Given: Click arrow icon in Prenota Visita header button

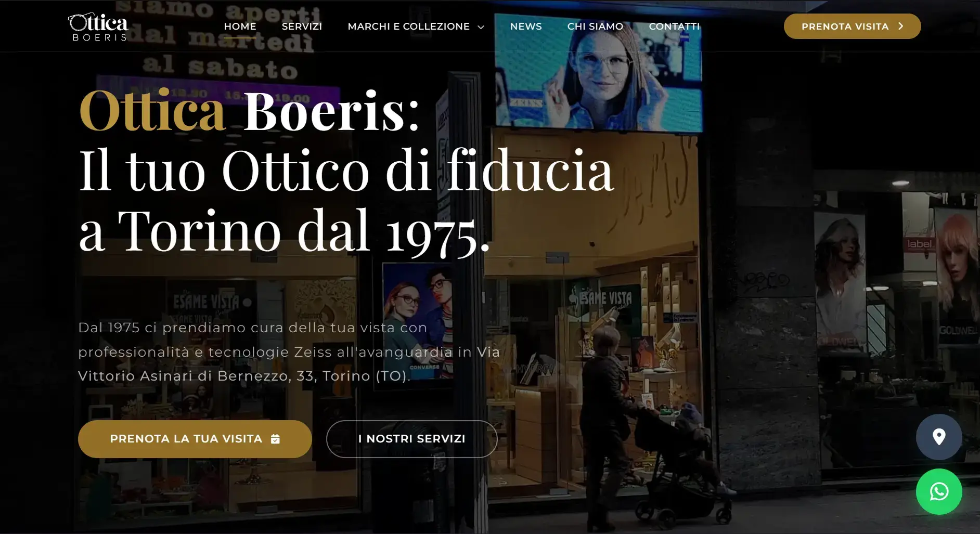Looking at the screenshot, I should coord(901,26).
